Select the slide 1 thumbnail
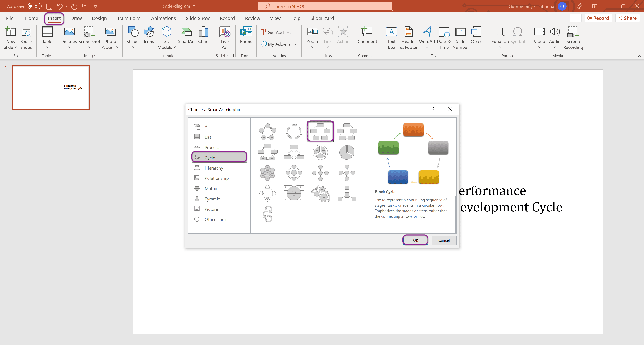 click(x=51, y=87)
